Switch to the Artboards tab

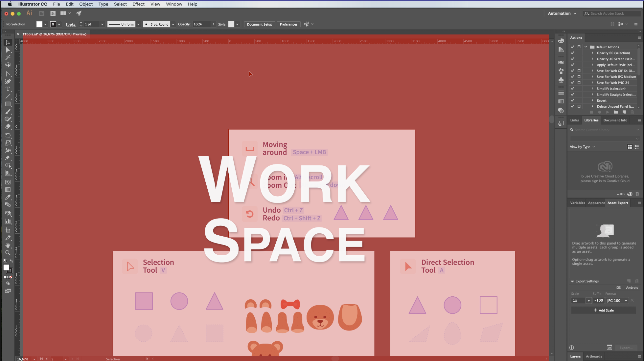coord(594,356)
